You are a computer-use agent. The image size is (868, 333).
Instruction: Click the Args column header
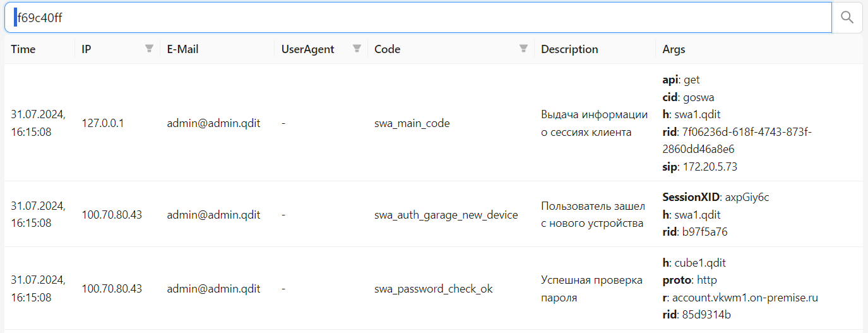tap(674, 49)
